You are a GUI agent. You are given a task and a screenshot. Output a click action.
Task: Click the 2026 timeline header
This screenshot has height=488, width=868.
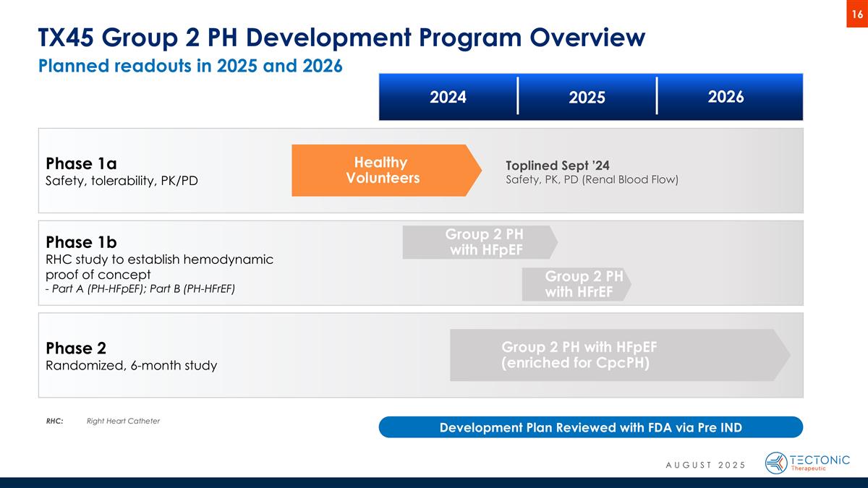point(726,97)
